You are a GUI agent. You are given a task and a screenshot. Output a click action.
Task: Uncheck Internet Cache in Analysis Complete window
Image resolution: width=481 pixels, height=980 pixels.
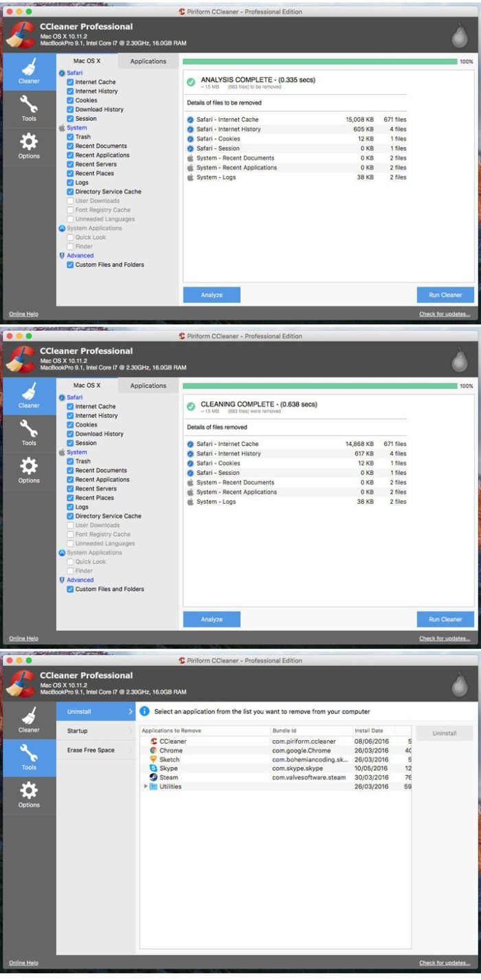tap(70, 82)
